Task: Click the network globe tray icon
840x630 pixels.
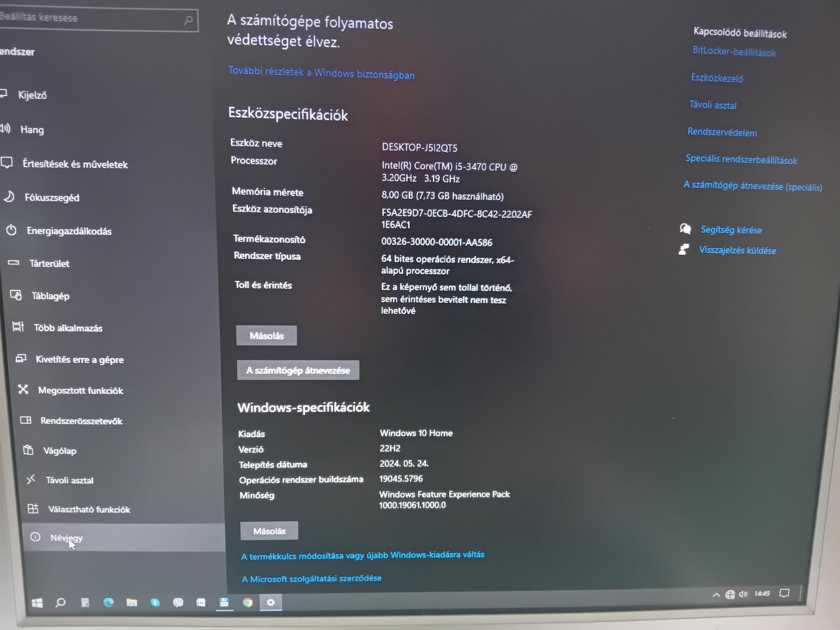Action: [730, 595]
